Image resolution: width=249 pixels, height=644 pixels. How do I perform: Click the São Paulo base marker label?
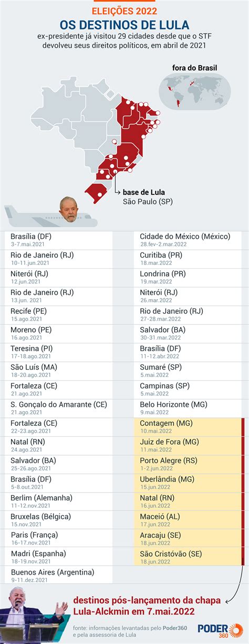click(x=148, y=197)
